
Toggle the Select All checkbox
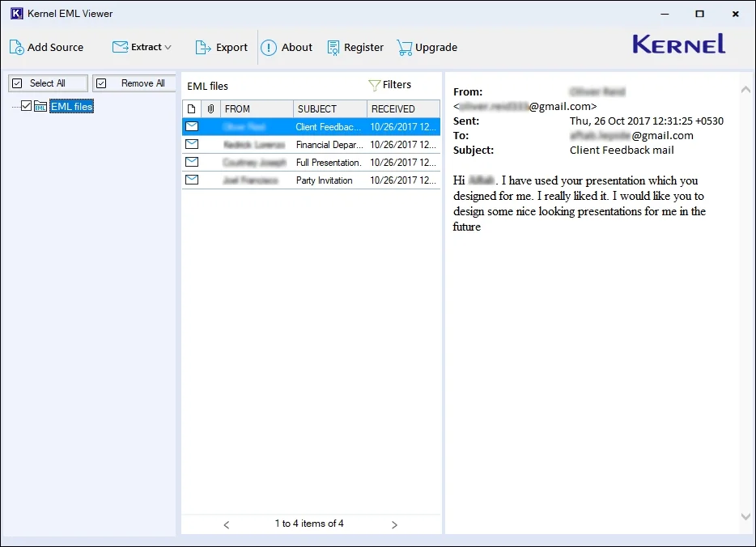pyautogui.click(x=18, y=83)
